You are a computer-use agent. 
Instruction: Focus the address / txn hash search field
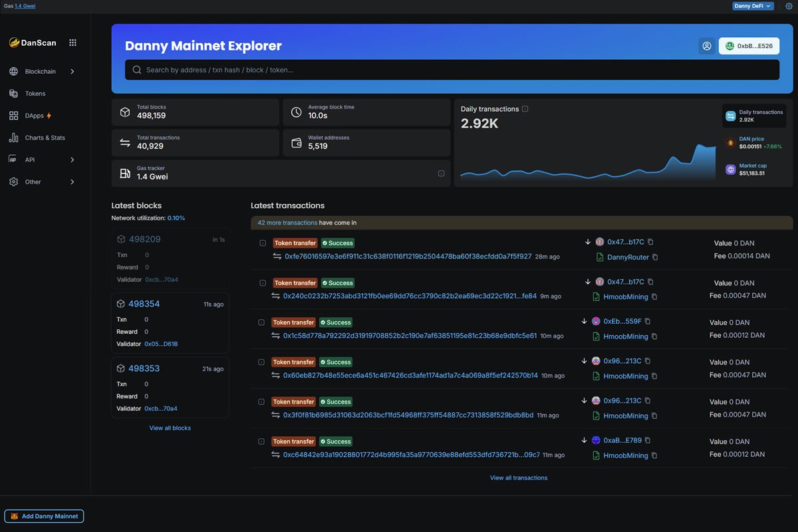click(452, 70)
